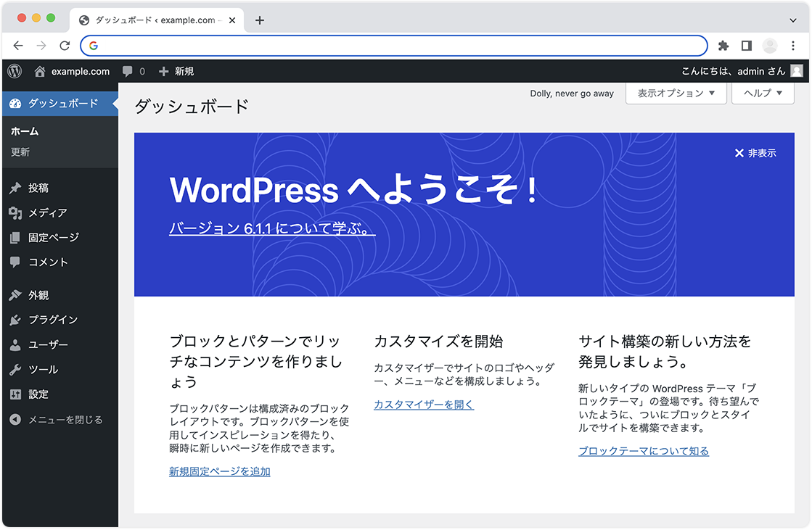Click the ダッシュボード page heading
Image resolution: width=812 pixels, height=530 pixels.
click(192, 107)
